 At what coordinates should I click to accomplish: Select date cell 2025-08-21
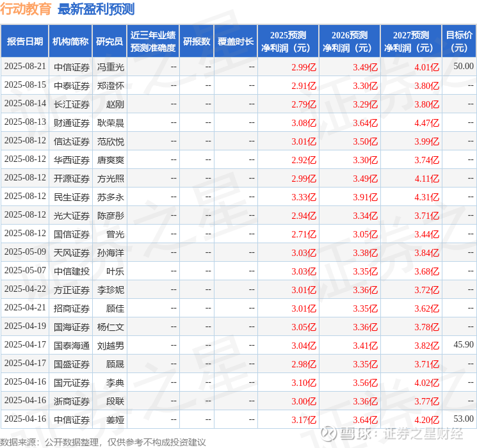pos(25,67)
